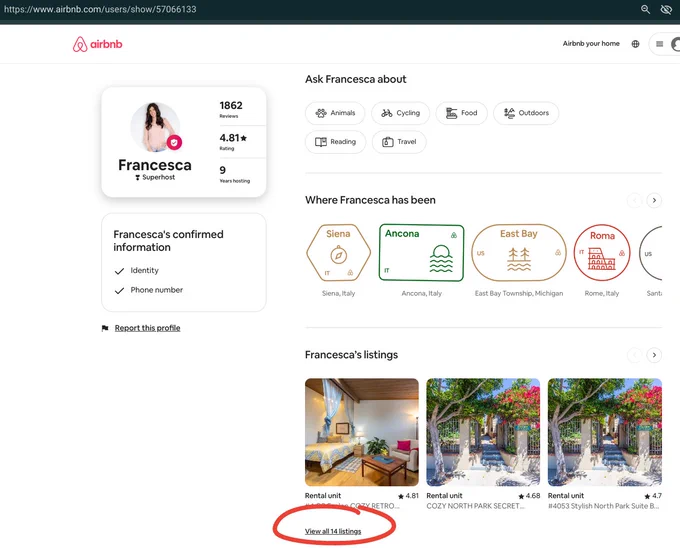Click previous arrow for Francesca's listings
Screen dimensions: 680x548
[x=634, y=355]
